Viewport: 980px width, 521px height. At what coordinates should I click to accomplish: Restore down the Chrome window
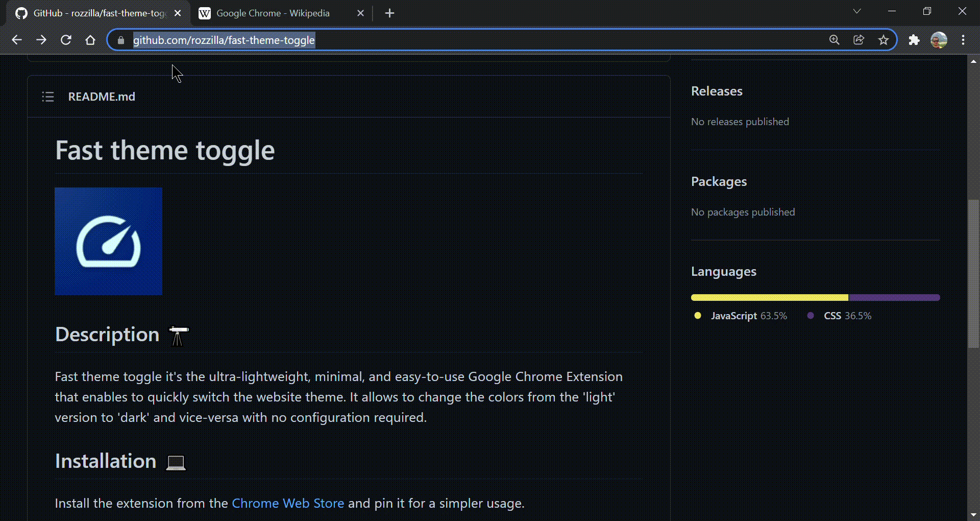pos(927,11)
